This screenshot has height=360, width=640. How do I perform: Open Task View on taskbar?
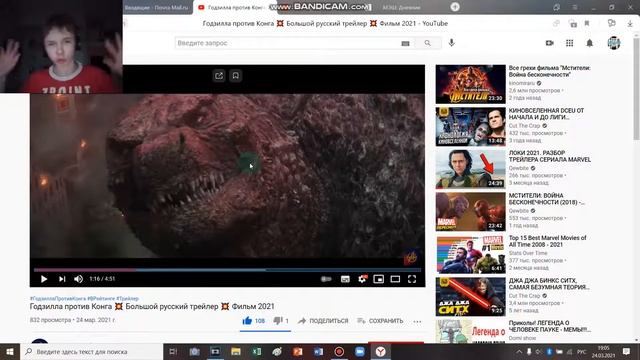click(173, 351)
